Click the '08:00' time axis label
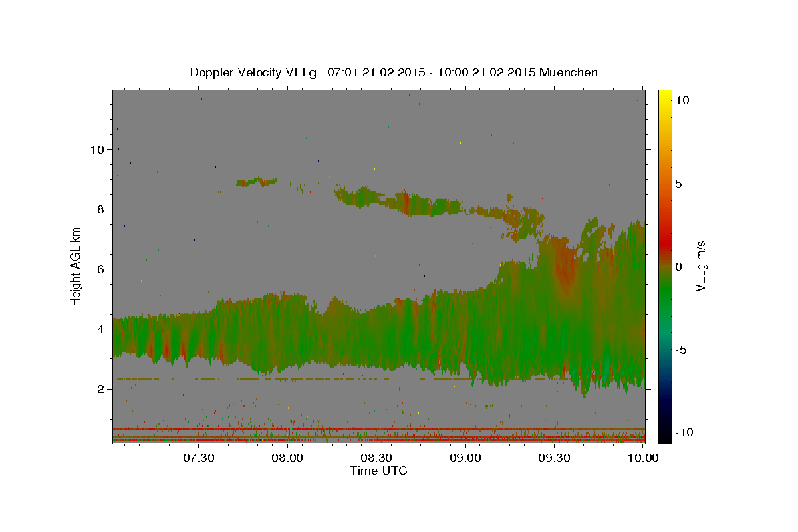 288,458
